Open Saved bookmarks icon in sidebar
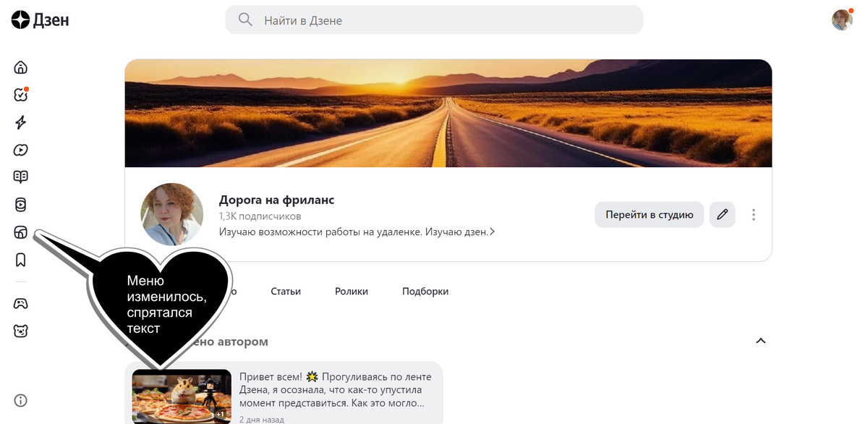Viewport: 868px width, 424px height. 20,259
